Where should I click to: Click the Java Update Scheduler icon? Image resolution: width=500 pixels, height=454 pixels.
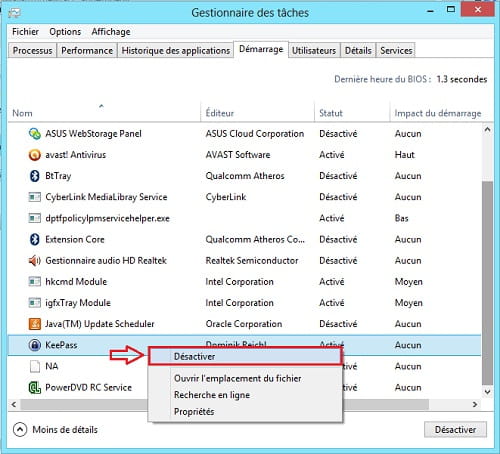click(35, 324)
